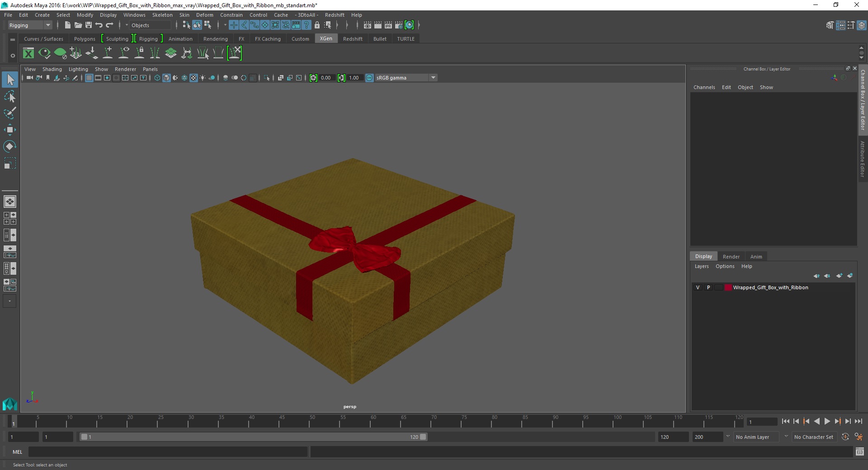The height and width of the screenshot is (470, 868).
Task: Click the range slider bar handle at 120
Action: (423, 437)
